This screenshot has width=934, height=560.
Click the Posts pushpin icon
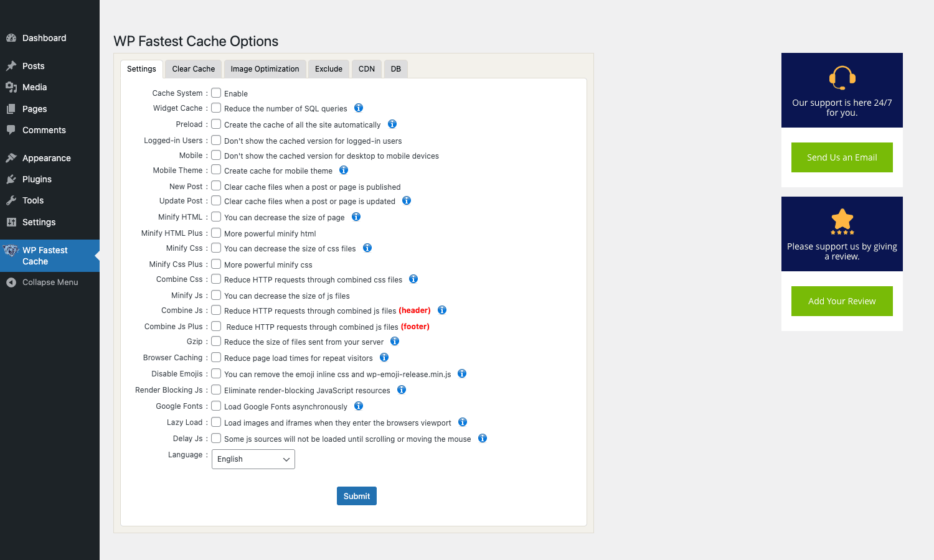tap(11, 66)
